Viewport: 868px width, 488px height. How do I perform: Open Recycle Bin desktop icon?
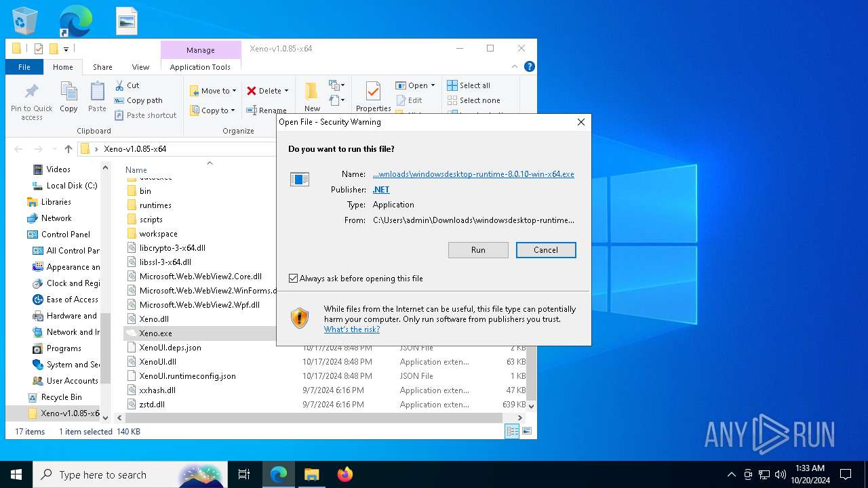(25, 20)
